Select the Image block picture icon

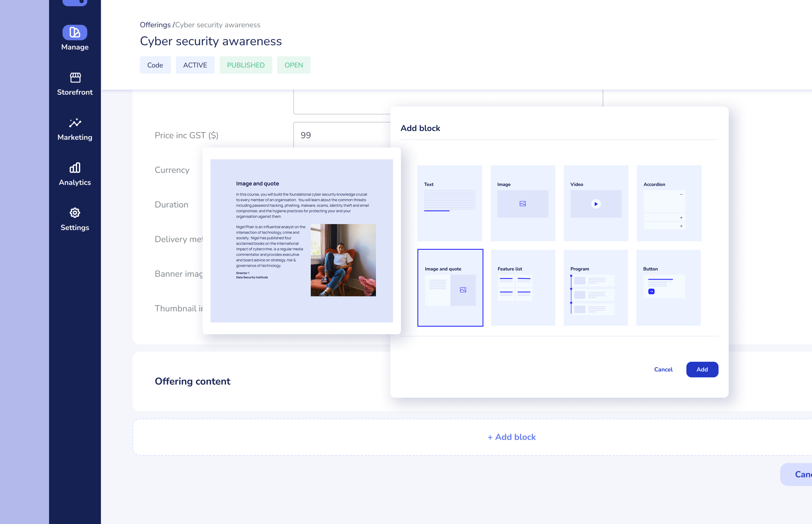coord(523,204)
